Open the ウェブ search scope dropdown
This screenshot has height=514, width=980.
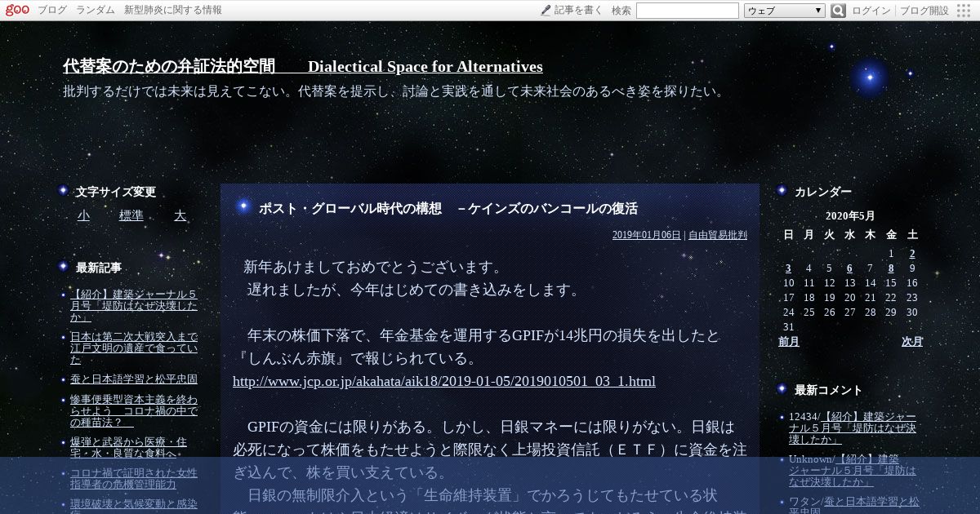pyautogui.click(x=785, y=11)
